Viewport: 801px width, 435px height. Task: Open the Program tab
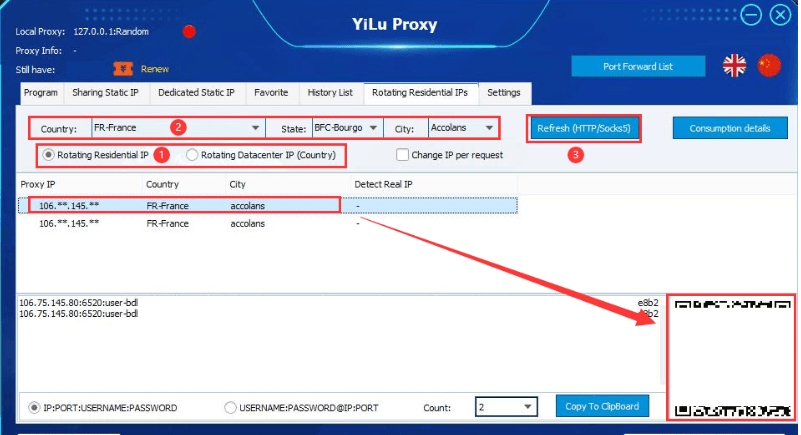[41, 93]
